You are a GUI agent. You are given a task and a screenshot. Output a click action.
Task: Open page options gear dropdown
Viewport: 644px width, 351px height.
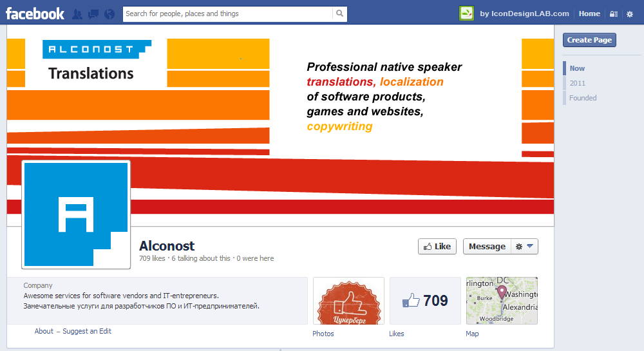(x=524, y=246)
